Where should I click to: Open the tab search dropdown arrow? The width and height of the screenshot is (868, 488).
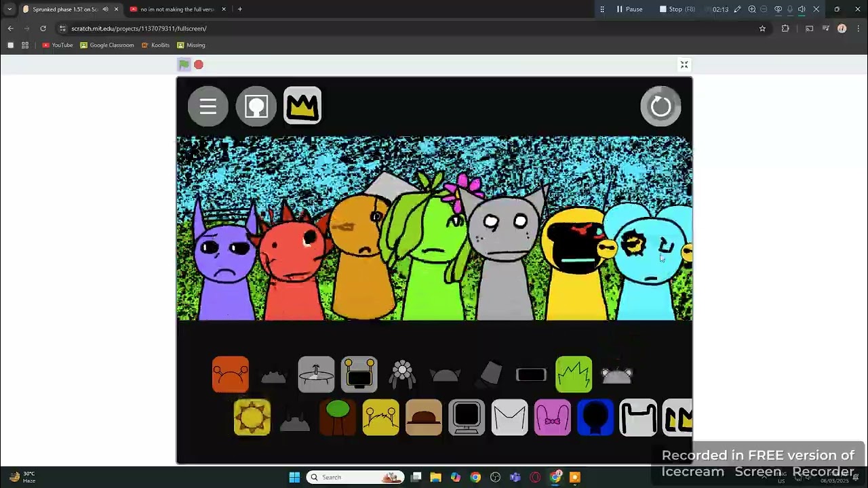tap(9, 9)
